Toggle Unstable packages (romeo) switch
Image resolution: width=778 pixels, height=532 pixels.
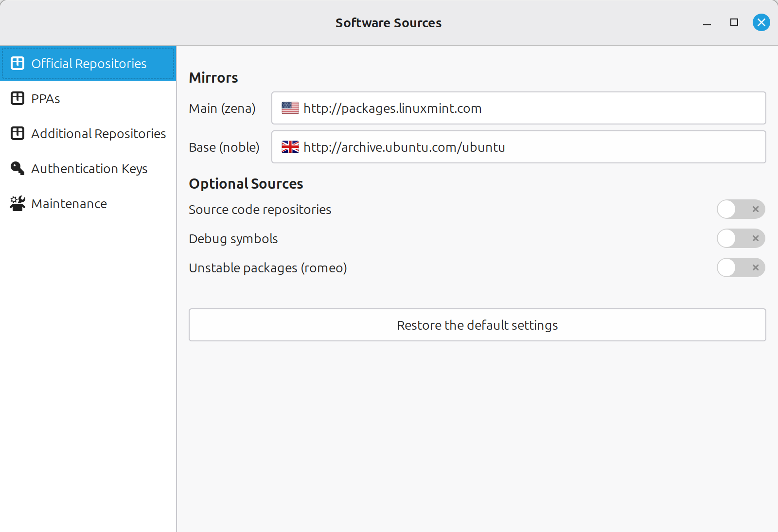[741, 267]
